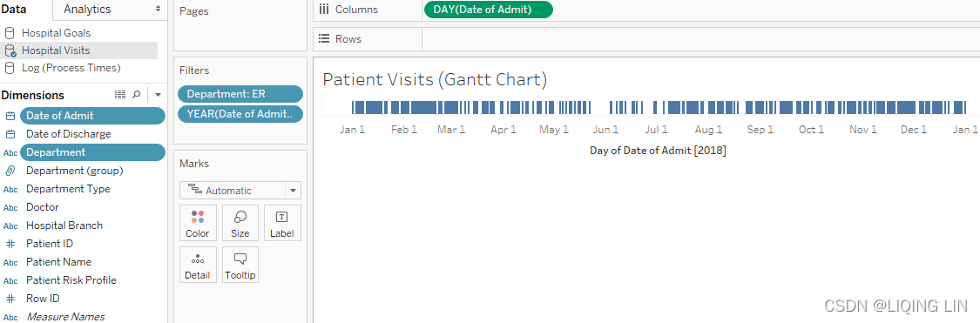This screenshot has width=980, height=323.
Task: Open the Analytics pane options arrow
Action: point(159,10)
